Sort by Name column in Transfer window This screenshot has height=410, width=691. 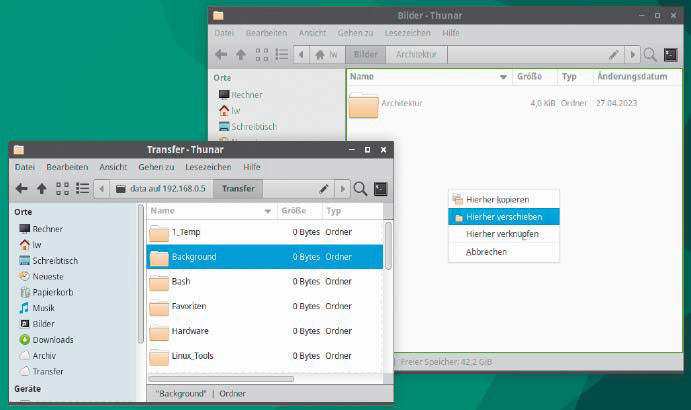pyautogui.click(x=211, y=211)
